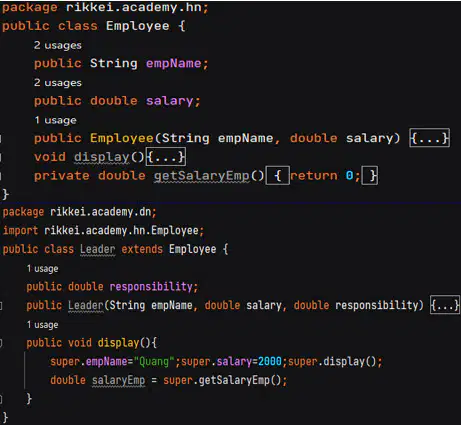Click the returned value '0'
This screenshot has width=461, height=425.
349,175
